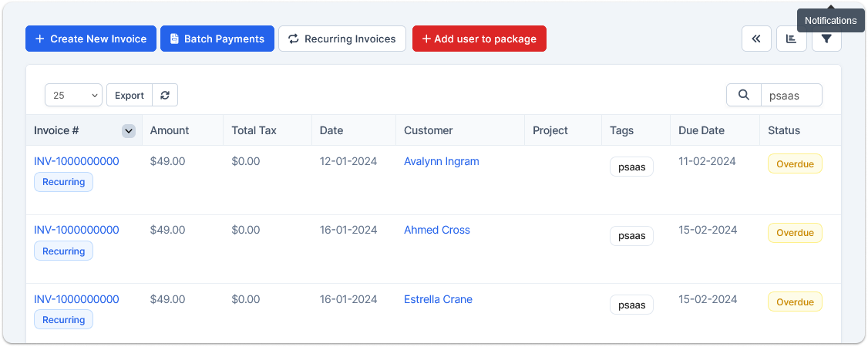
Task: Open the chart summary icon button
Action: tap(792, 39)
